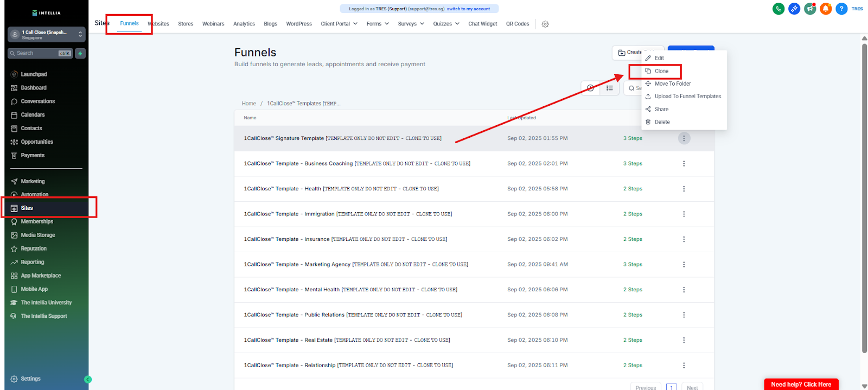Open three-dot menu for Insurance template
Image resolution: width=868 pixels, height=390 pixels.
[x=684, y=239]
